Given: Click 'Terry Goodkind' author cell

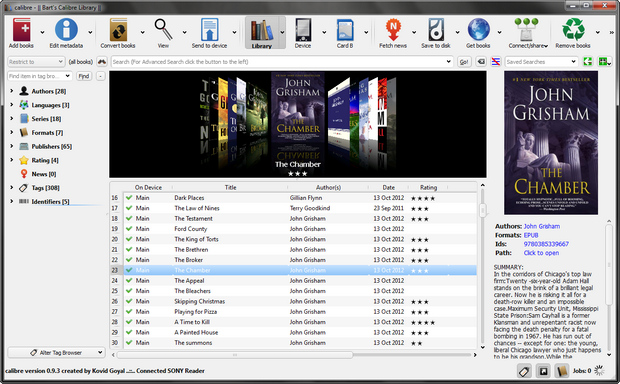Looking at the screenshot, I should (x=310, y=208).
